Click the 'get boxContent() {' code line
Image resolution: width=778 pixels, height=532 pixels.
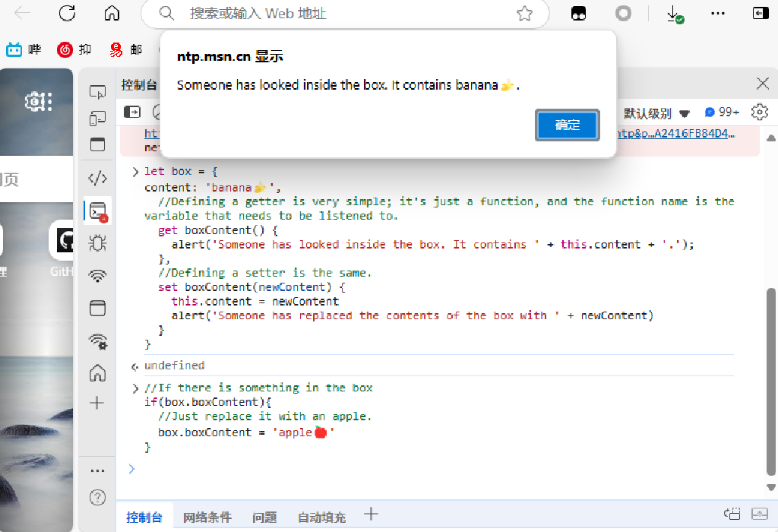[x=218, y=230]
